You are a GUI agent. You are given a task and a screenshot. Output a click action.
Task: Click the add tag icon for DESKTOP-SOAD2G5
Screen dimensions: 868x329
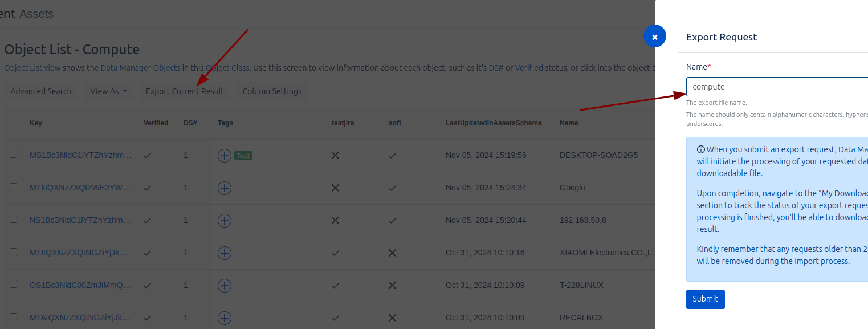pos(225,156)
